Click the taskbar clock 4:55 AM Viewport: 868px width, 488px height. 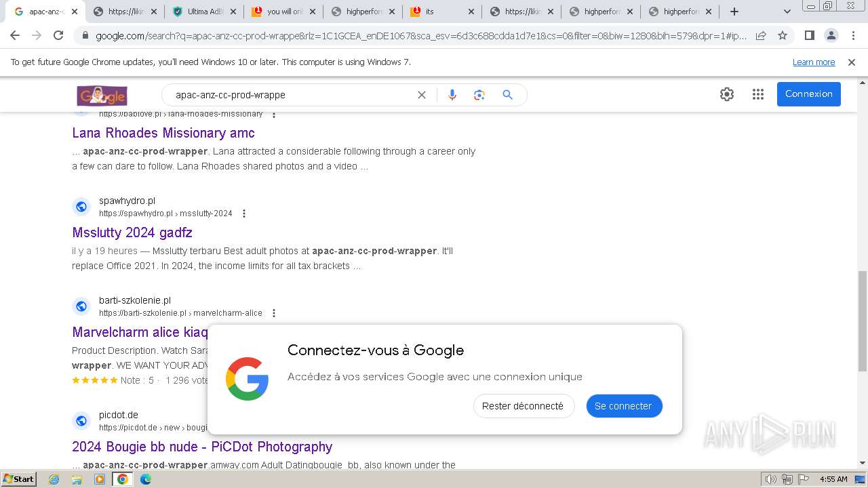click(x=833, y=479)
